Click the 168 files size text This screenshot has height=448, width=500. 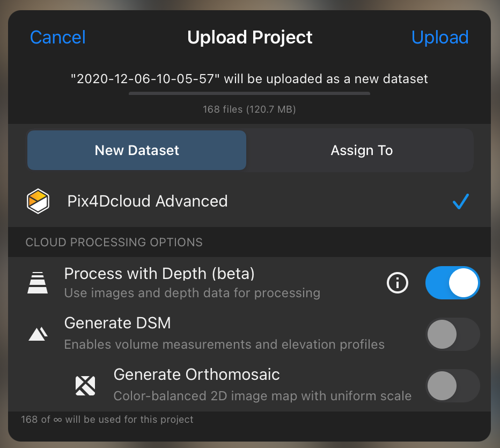(x=249, y=109)
